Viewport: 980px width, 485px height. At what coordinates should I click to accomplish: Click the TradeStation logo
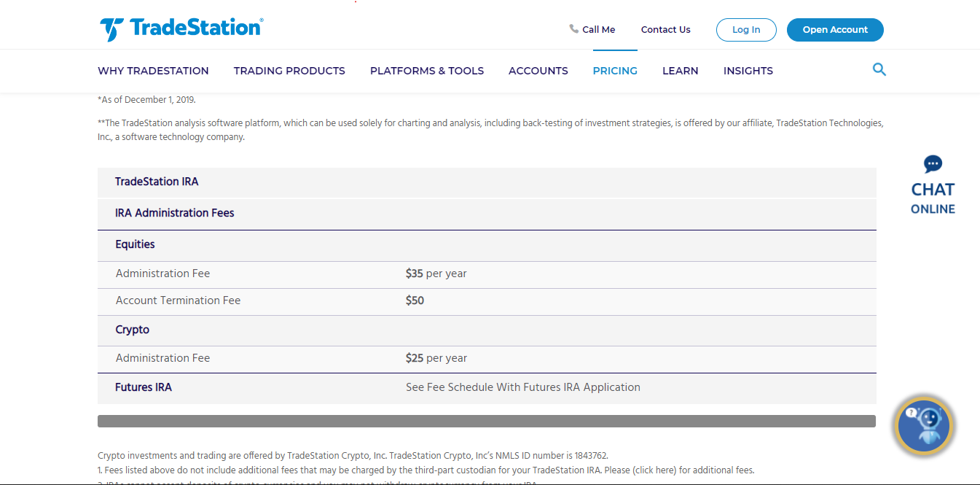pos(181,29)
